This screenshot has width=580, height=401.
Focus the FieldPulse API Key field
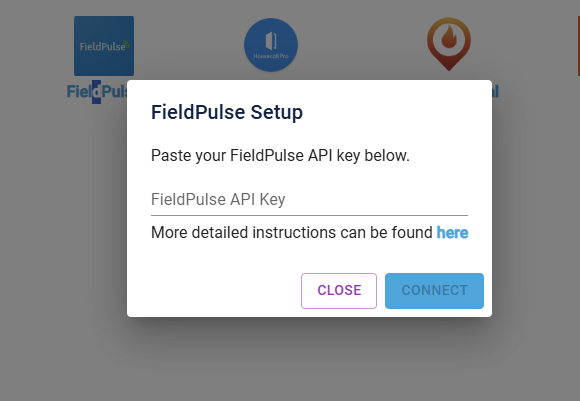point(309,200)
